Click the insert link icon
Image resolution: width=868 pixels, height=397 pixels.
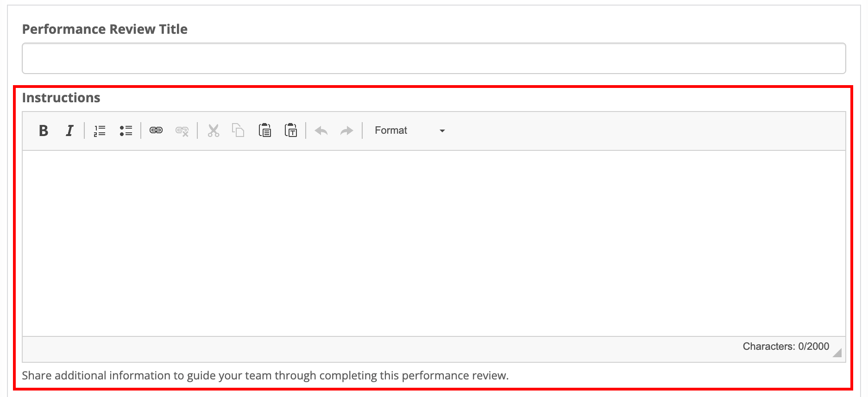pyautogui.click(x=156, y=131)
